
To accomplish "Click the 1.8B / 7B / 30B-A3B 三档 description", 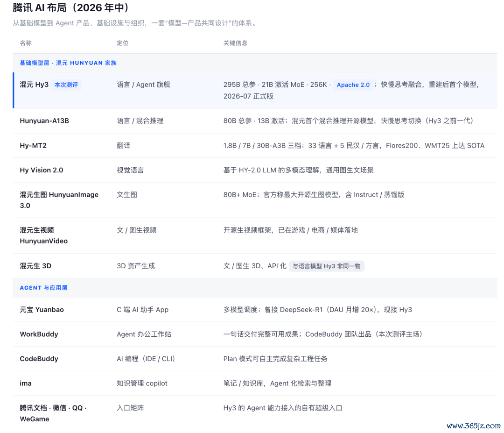I will point(354,145).
